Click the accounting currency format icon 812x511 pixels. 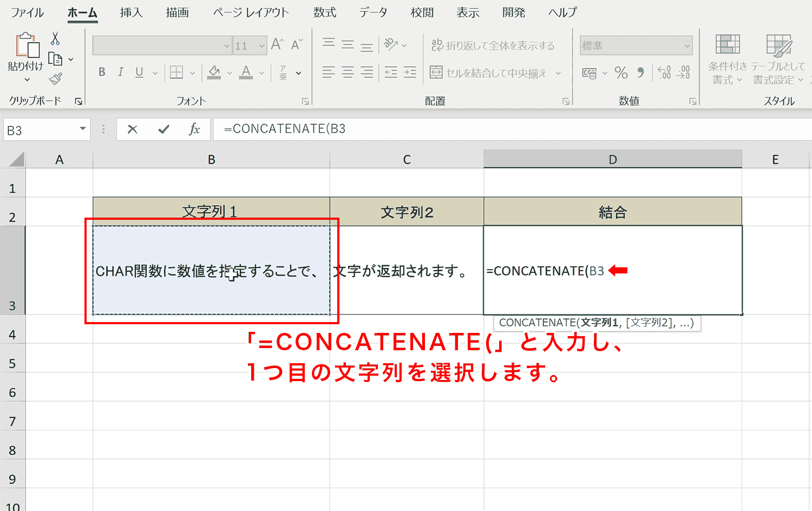click(589, 73)
